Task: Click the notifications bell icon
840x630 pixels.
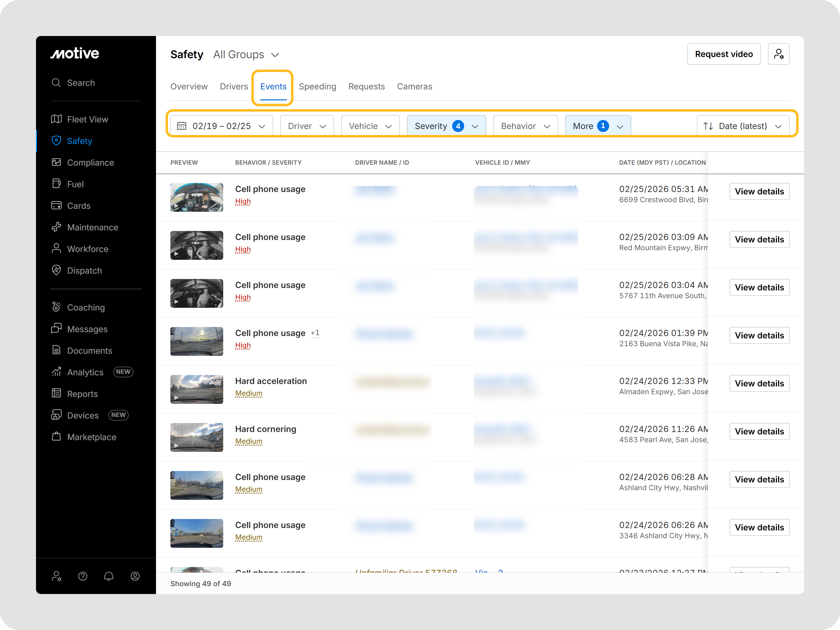Action: click(109, 576)
